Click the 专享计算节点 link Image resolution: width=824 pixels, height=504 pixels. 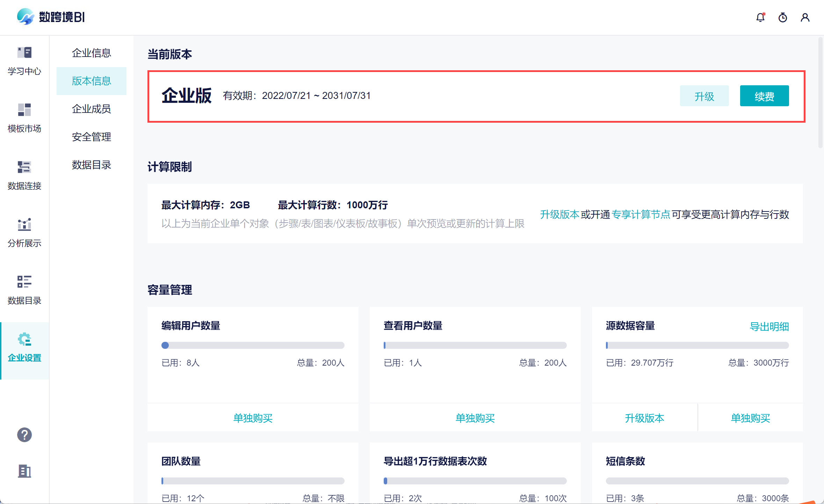(x=641, y=214)
